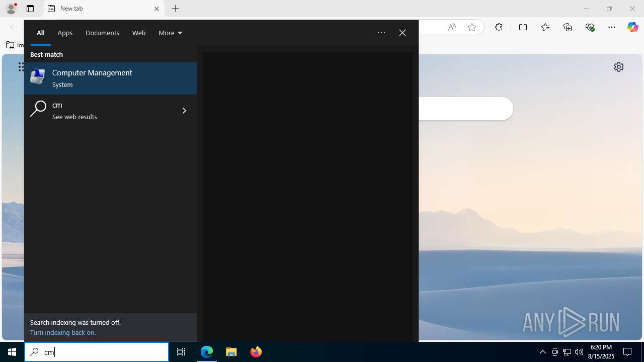Click the Edge back arrow
The width and height of the screenshot is (644, 362).
coord(14,27)
